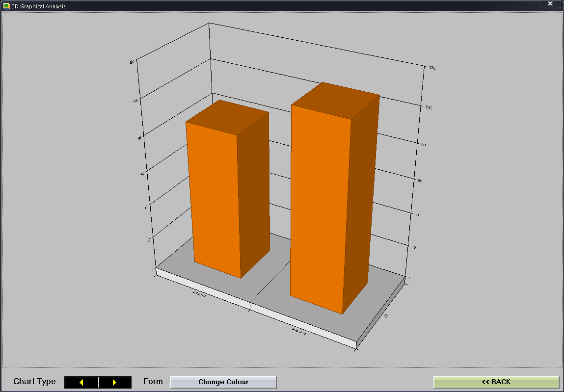The width and height of the screenshot is (564, 392).
Task: Close the 3D Graphical Analysis window
Action: pos(550,3)
